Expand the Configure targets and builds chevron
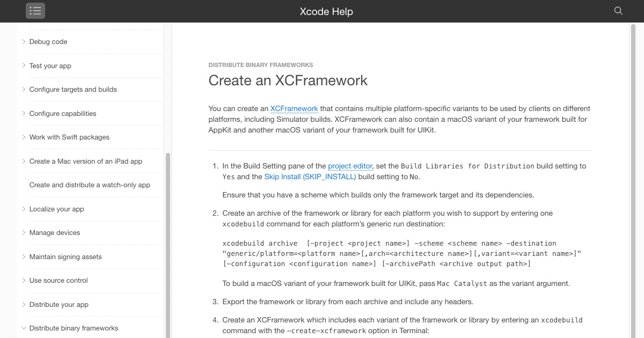Image resolution: width=644 pixels, height=338 pixels. tap(24, 90)
